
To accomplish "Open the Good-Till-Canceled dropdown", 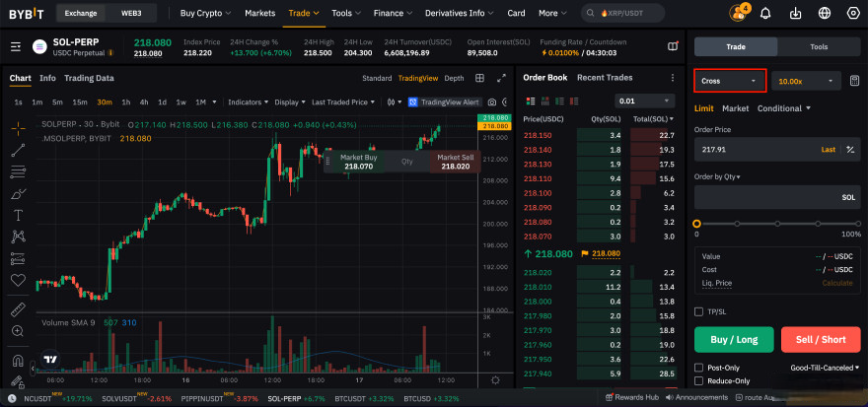I will pos(826,368).
